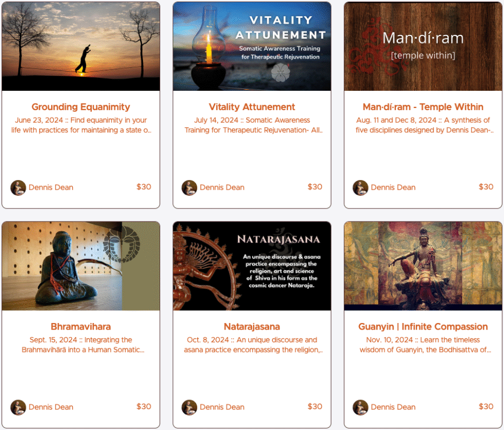
Task: Open the Bhramavihara Buddha statue thumbnail
Action: (81, 266)
